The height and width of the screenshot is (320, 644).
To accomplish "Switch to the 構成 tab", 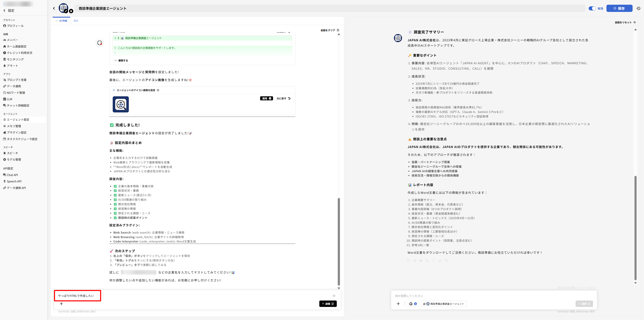I will [76, 21].
